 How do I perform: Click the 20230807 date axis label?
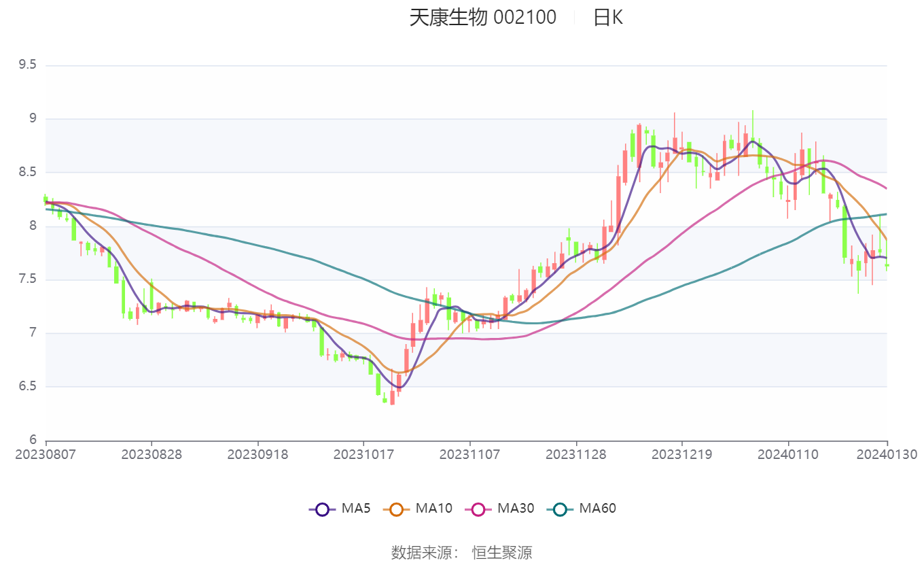pos(46,454)
